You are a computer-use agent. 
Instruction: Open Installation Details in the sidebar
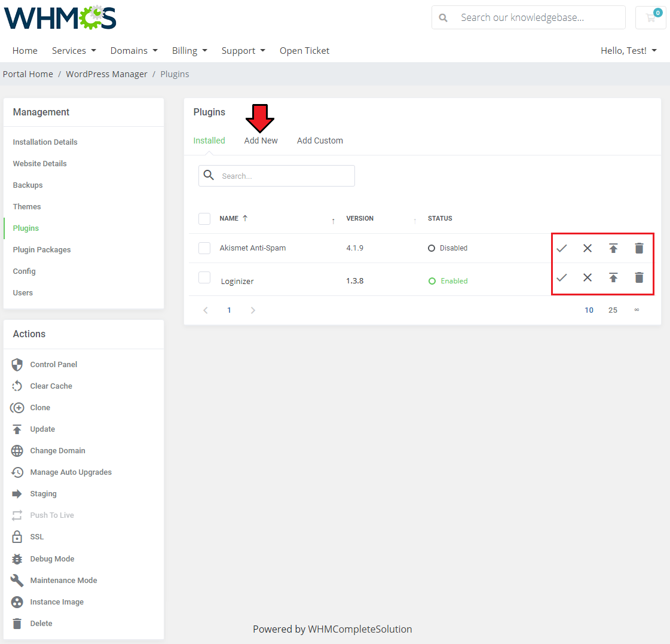tap(45, 142)
